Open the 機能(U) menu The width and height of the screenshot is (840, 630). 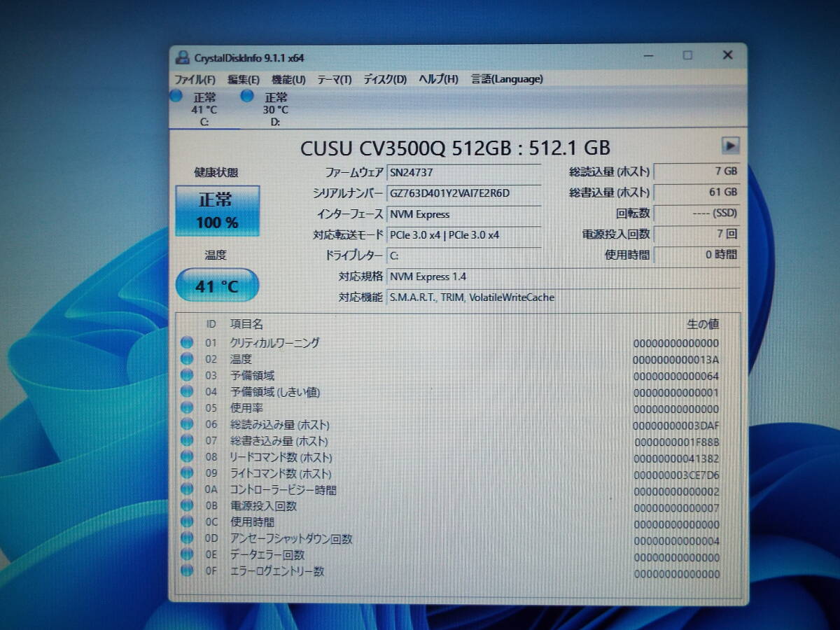[288, 79]
